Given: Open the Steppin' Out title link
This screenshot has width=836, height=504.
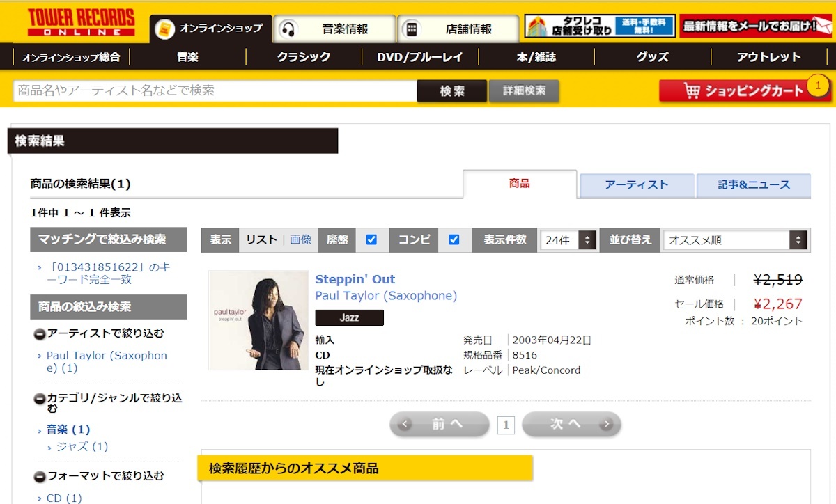Looking at the screenshot, I should point(355,279).
